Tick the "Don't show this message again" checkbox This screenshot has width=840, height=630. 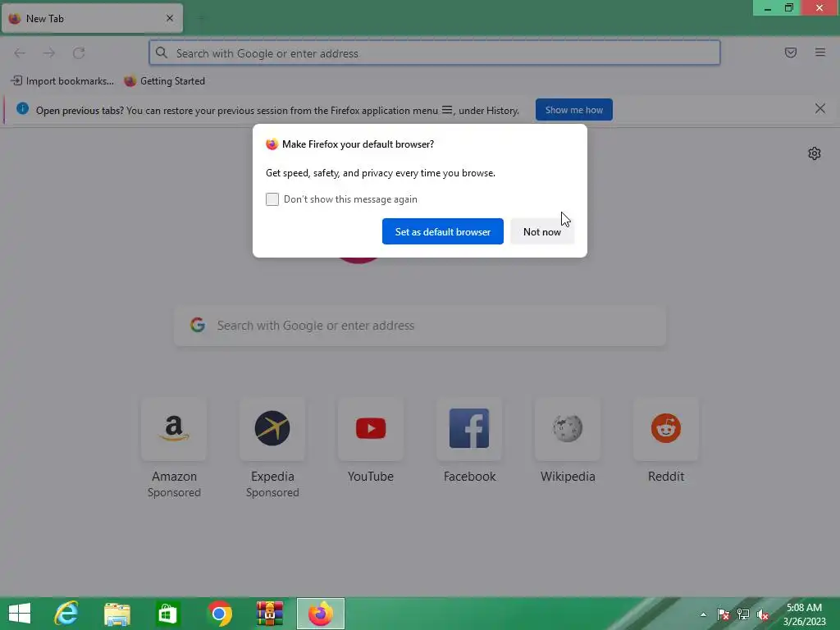(272, 199)
